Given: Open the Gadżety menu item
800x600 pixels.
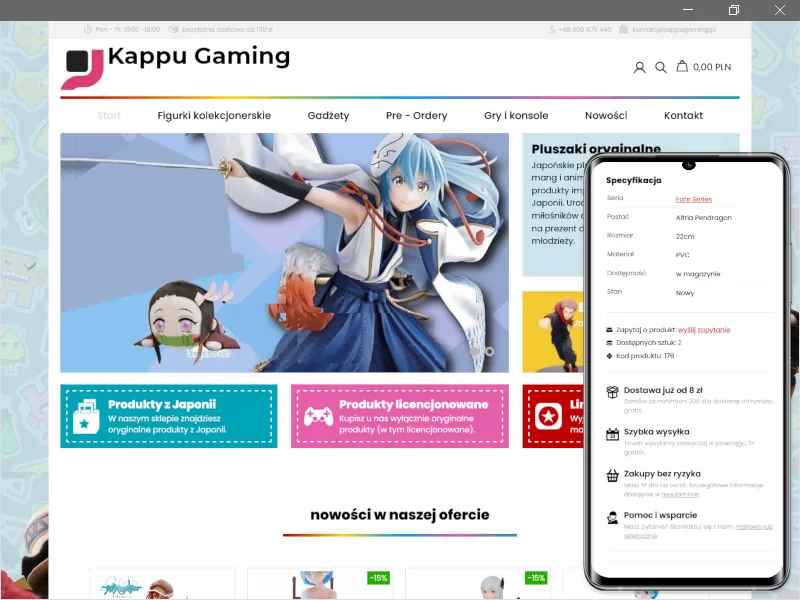Looking at the screenshot, I should point(329,116).
